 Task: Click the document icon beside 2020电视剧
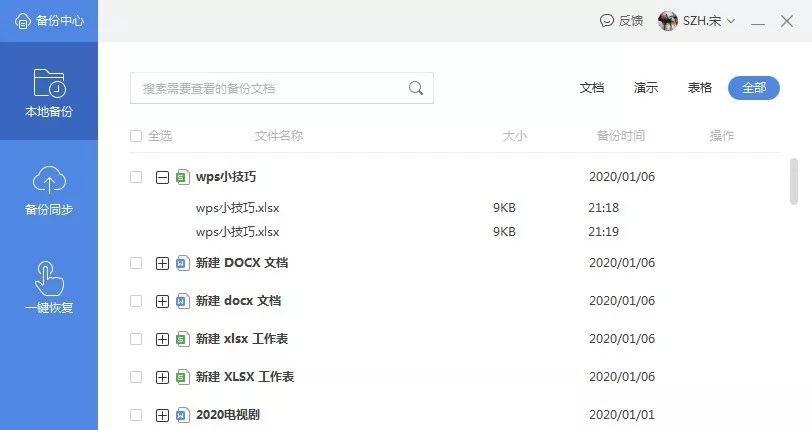(x=182, y=415)
